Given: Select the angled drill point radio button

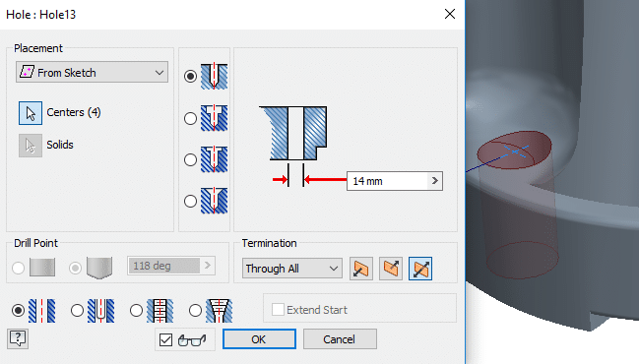Looking at the screenshot, I should coord(75,268).
